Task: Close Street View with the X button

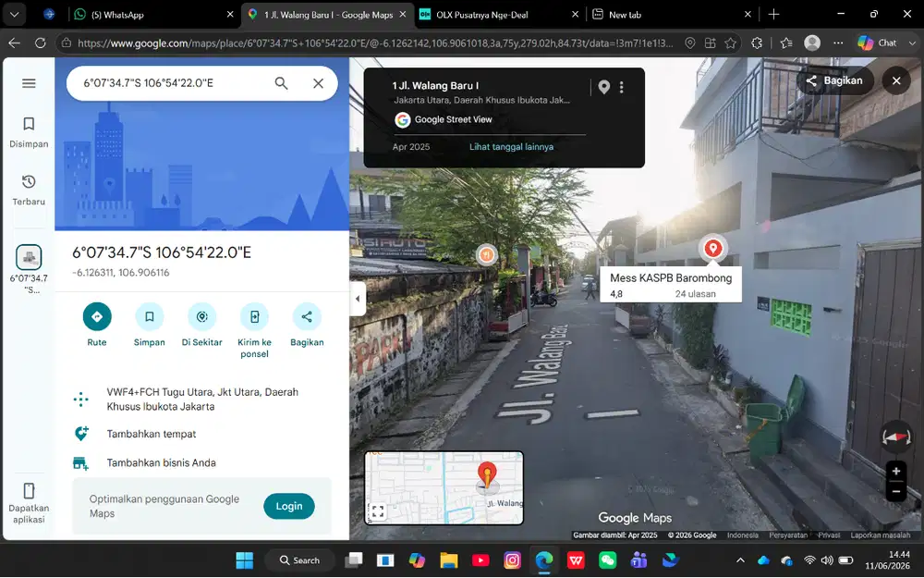Action: click(x=896, y=80)
